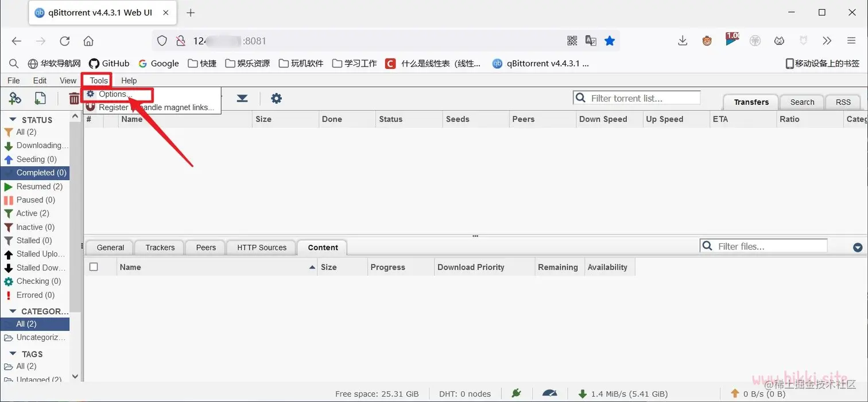
Task: Open the General details tab
Action: pyautogui.click(x=110, y=248)
